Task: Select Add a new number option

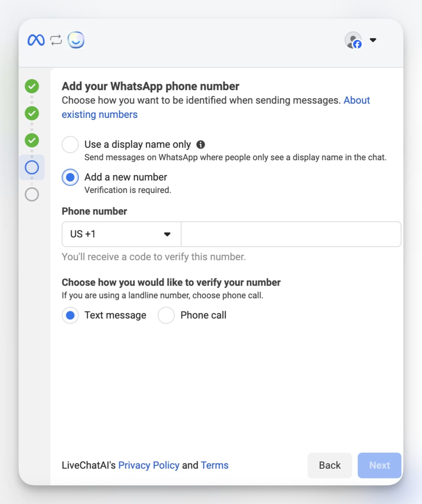Action: click(x=70, y=177)
